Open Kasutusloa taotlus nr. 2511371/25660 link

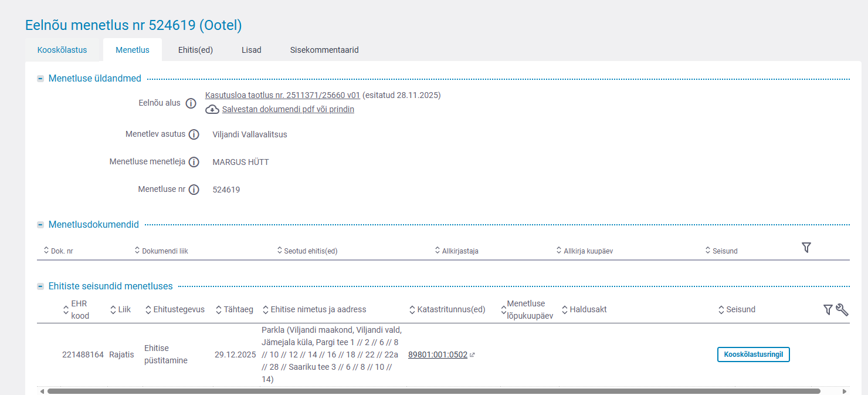point(282,95)
